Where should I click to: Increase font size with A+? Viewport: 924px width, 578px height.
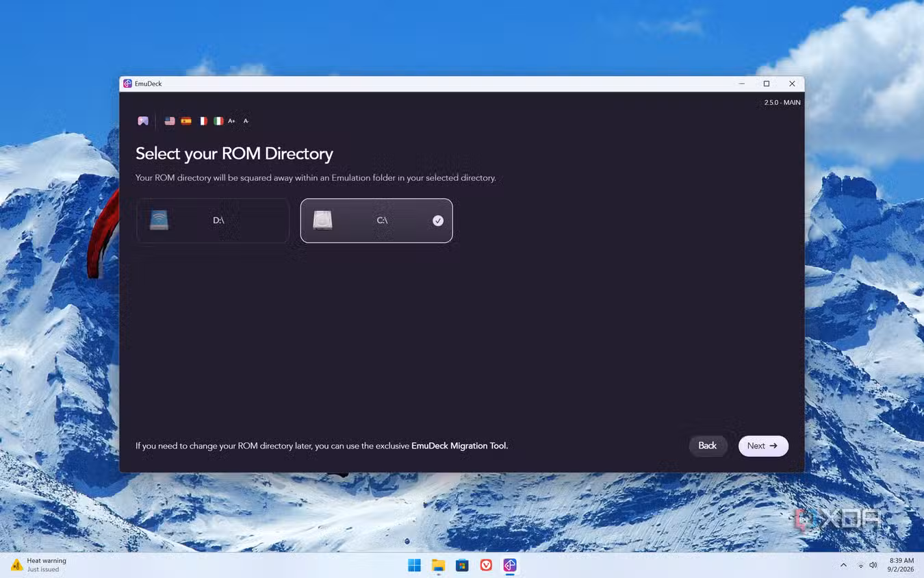231,121
